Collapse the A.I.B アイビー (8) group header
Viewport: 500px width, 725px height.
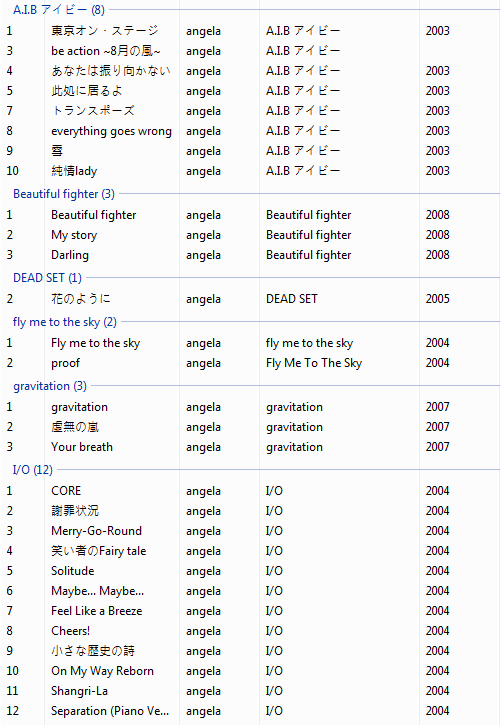(59, 10)
